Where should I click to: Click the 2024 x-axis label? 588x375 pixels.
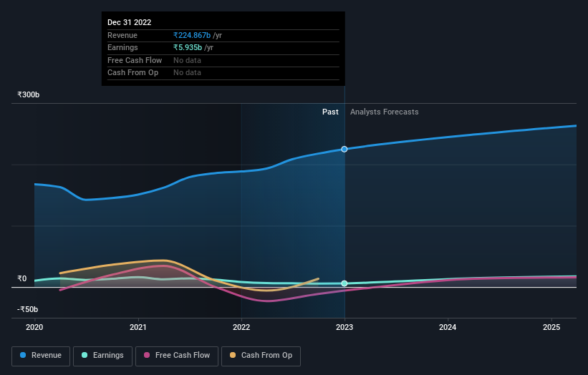click(x=448, y=327)
